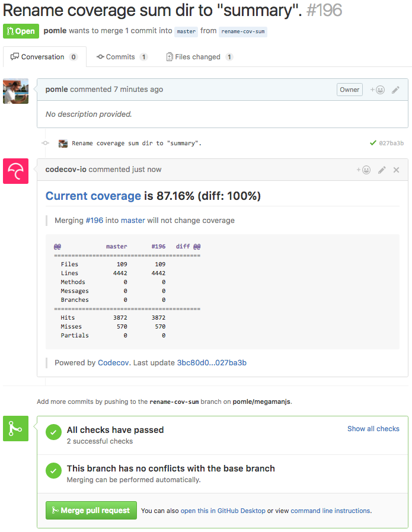
Task: Click the codecov-io umbrella avatar
Action: [x=15, y=171]
